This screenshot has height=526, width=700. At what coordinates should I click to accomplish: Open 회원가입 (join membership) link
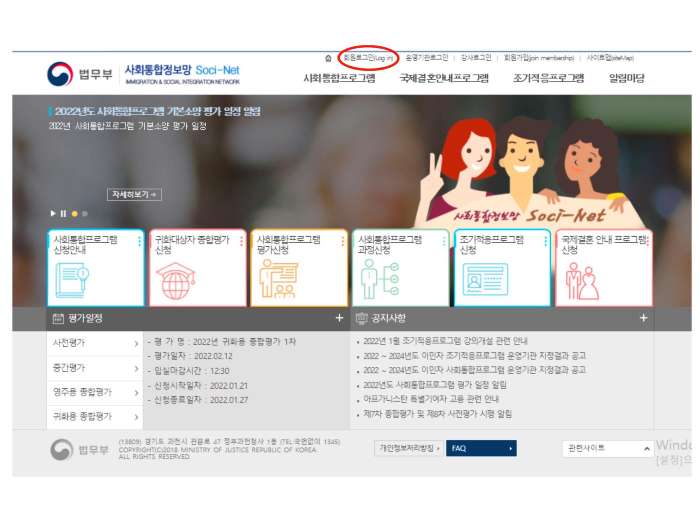(x=539, y=58)
